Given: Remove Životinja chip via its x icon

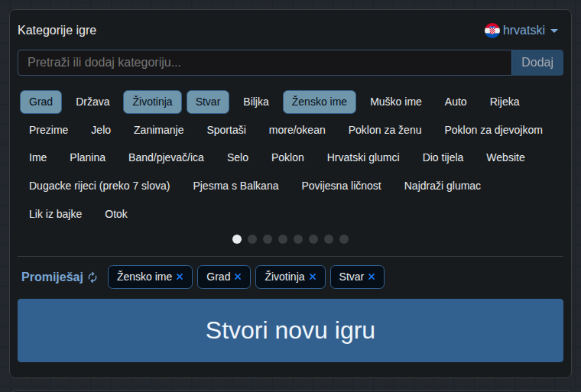Looking at the screenshot, I should click(x=313, y=277).
